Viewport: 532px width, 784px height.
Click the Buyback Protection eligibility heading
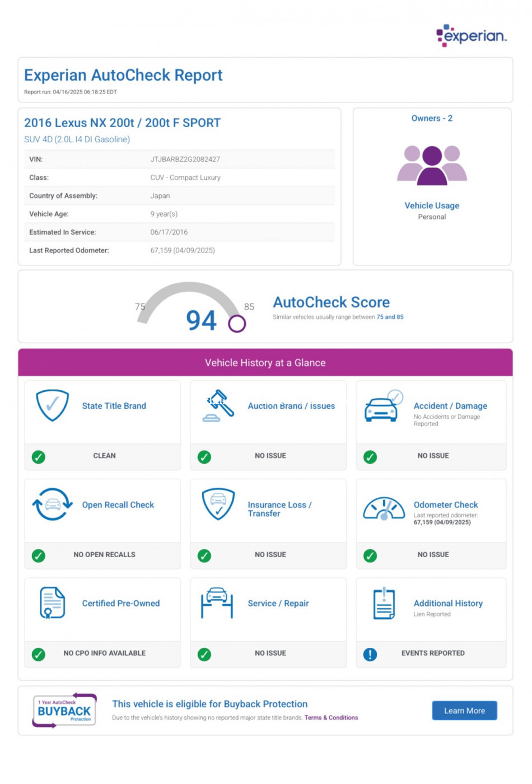[210, 704]
